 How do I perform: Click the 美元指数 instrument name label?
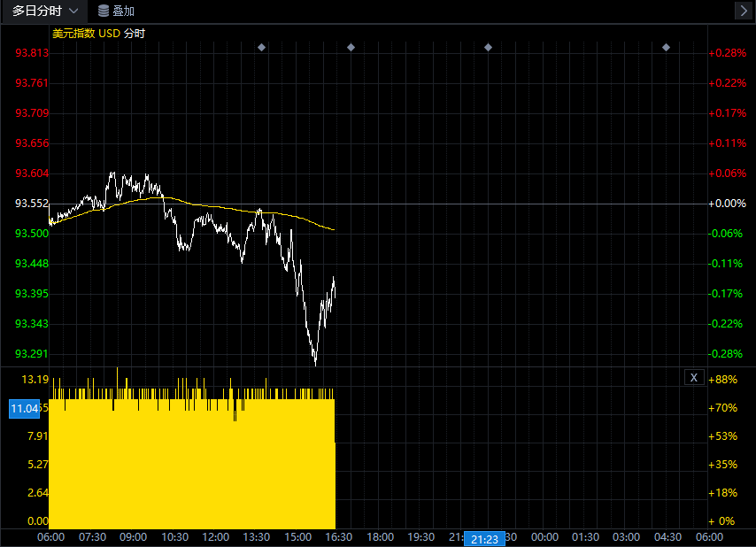73,34
